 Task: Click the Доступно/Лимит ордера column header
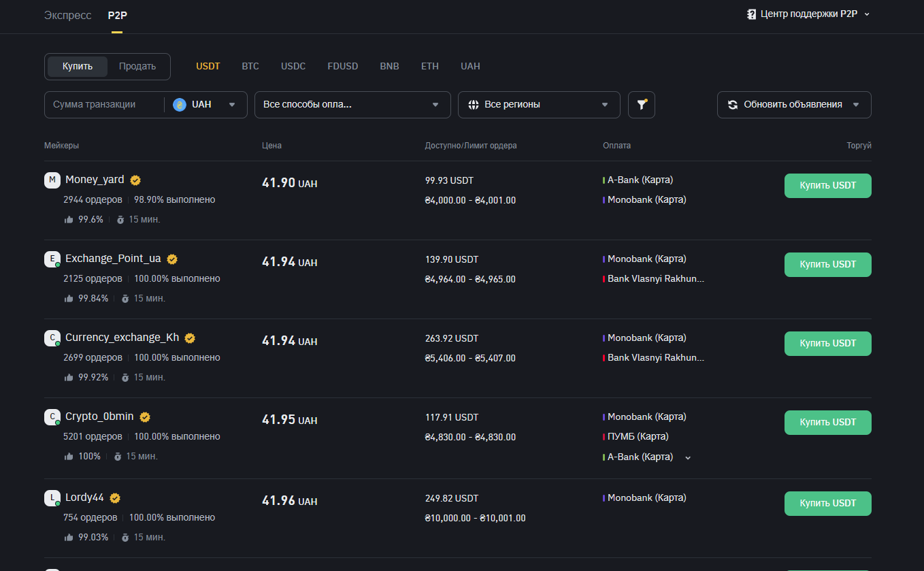pos(471,146)
